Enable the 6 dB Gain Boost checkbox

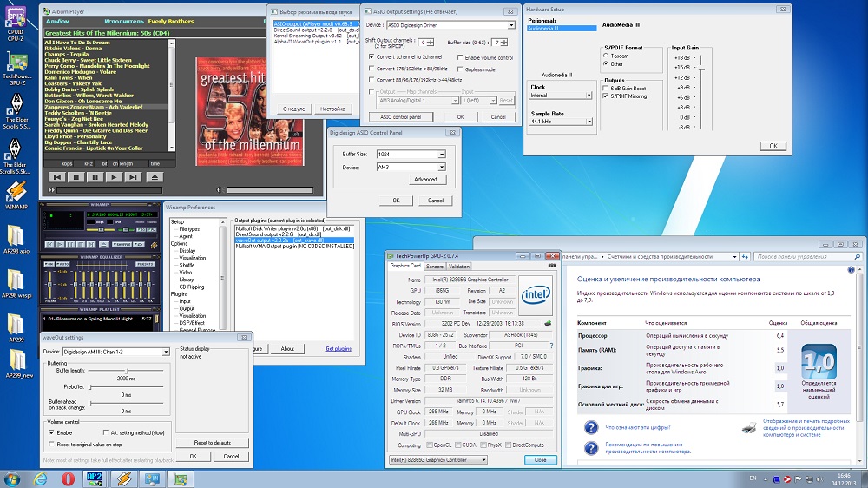tap(606, 89)
